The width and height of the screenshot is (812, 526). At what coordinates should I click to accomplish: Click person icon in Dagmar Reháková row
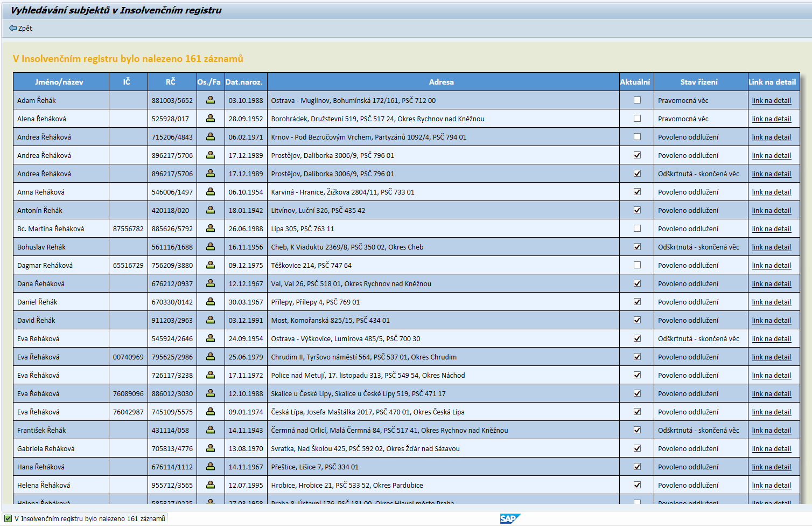click(x=211, y=265)
